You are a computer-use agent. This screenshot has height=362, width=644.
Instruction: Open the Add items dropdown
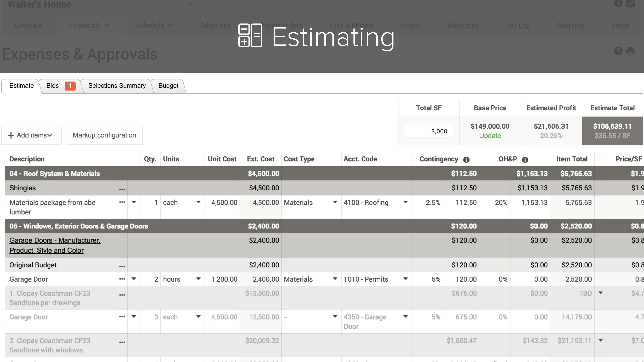point(31,135)
